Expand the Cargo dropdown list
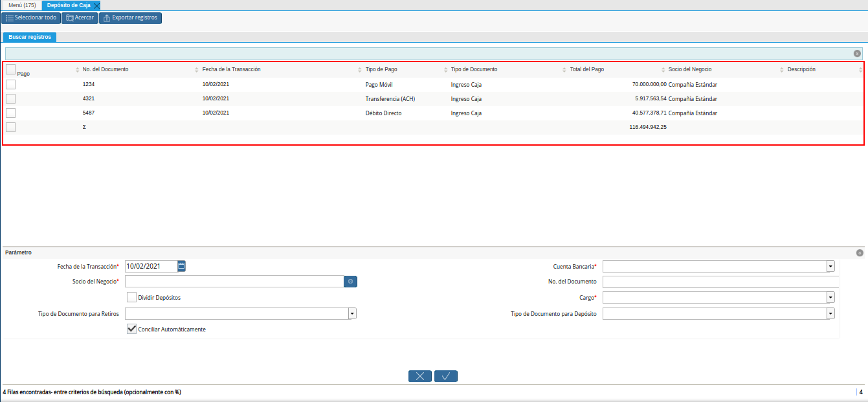The height and width of the screenshot is (402, 868). tap(830, 298)
